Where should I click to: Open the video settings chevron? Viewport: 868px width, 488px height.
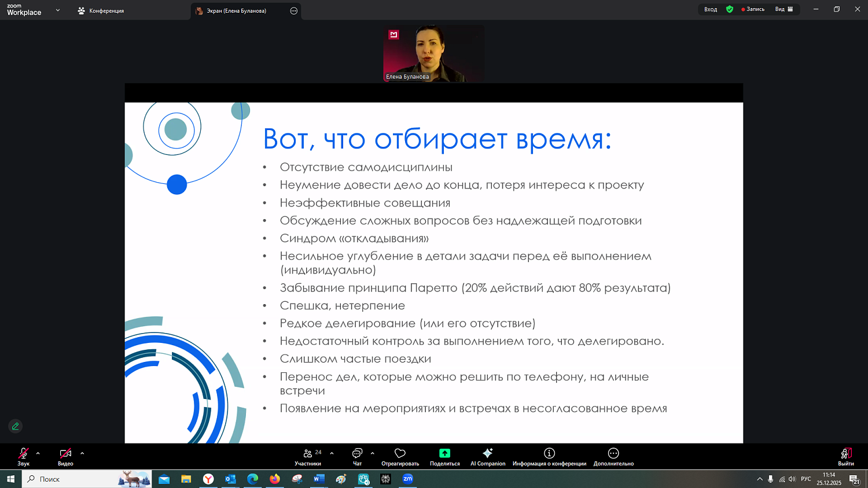(x=82, y=453)
